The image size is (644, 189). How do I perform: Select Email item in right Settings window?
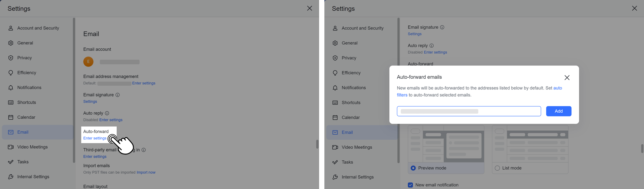[x=362, y=133]
